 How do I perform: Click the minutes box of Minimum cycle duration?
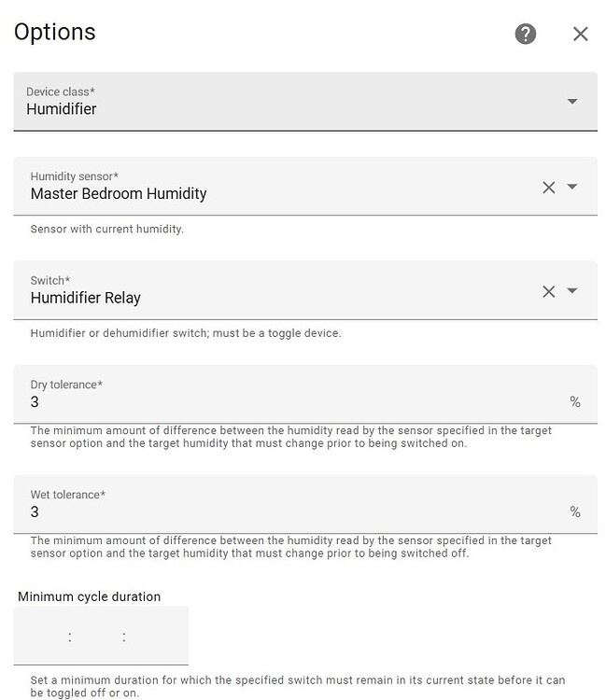[97, 637]
